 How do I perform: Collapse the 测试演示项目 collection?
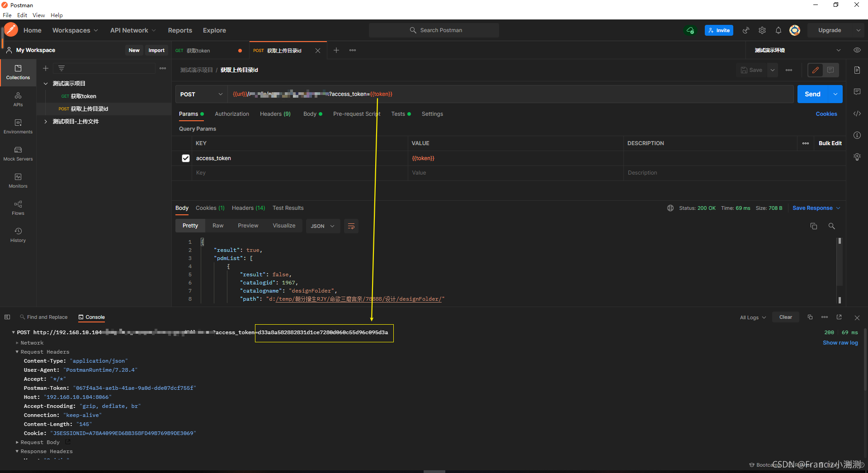click(x=46, y=84)
